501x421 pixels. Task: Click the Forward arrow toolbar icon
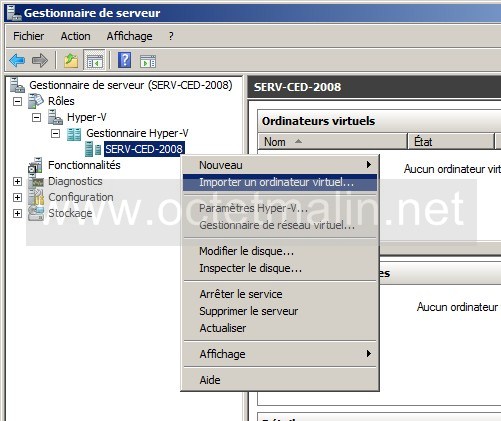(40, 61)
